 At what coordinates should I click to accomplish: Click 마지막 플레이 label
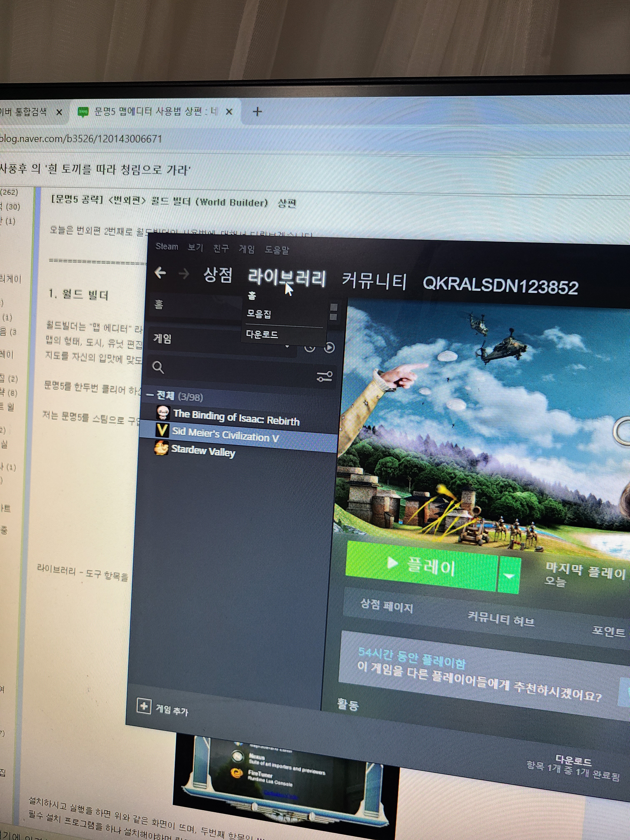(x=585, y=571)
